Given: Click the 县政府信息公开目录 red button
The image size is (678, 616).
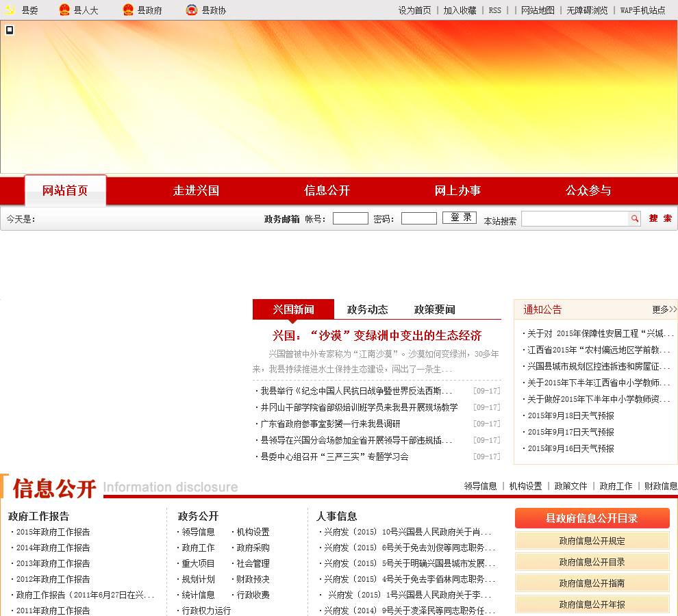Looking at the screenshot, I should click(592, 518).
